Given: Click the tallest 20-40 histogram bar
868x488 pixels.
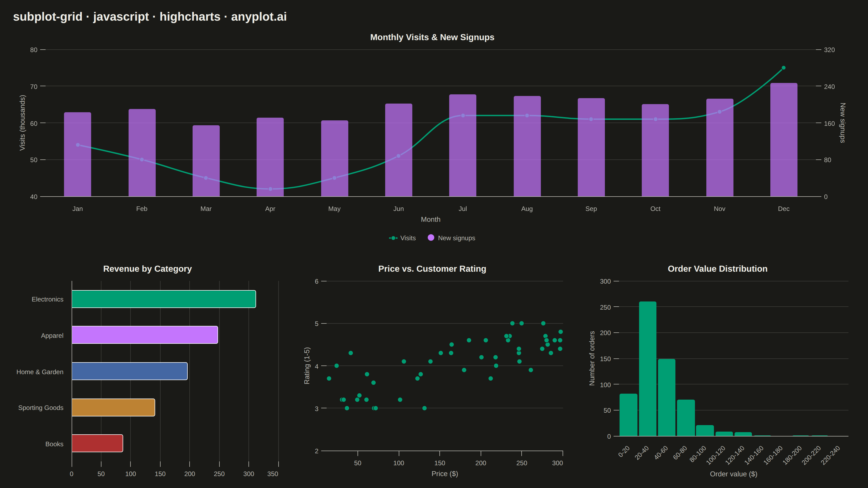Looking at the screenshot, I should click(648, 369).
